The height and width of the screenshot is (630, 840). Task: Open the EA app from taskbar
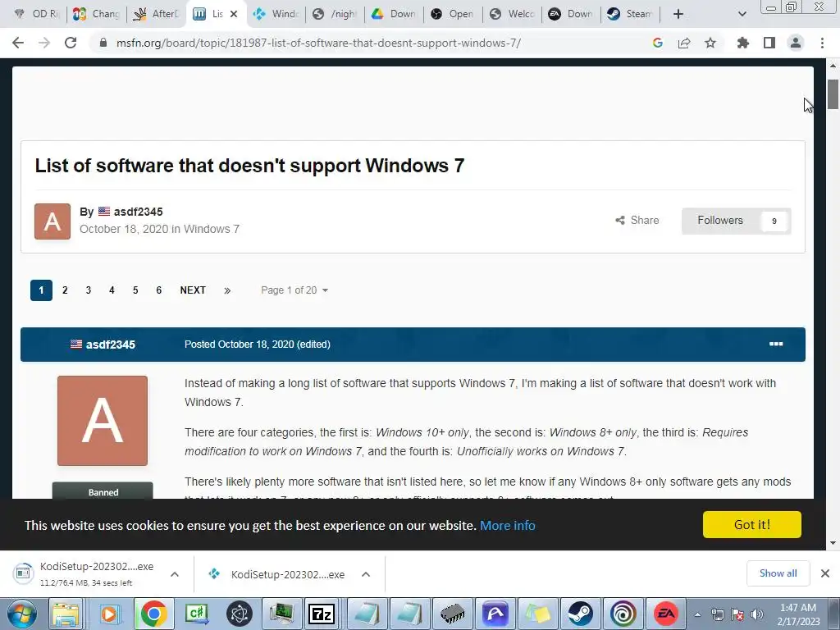[666, 614]
